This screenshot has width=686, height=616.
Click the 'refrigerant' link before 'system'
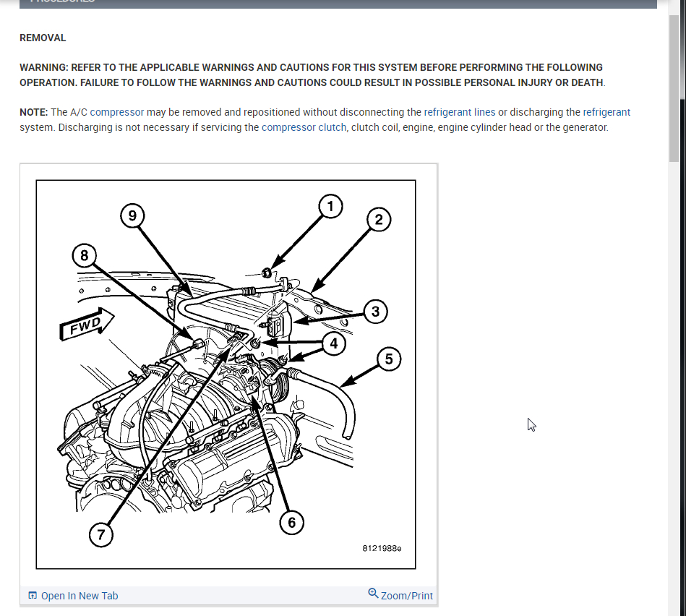(x=606, y=113)
